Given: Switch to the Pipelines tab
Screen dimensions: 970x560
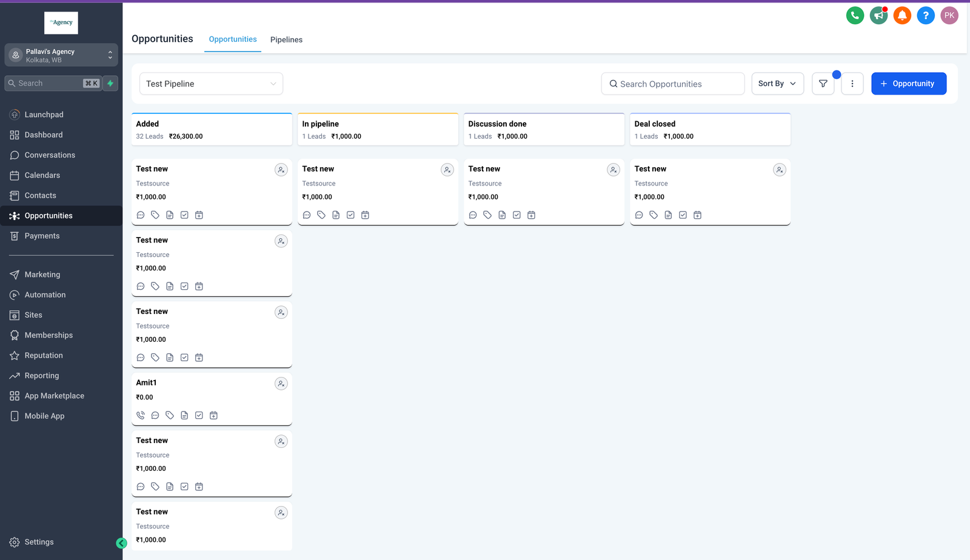Looking at the screenshot, I should click(x=286, y=40).
